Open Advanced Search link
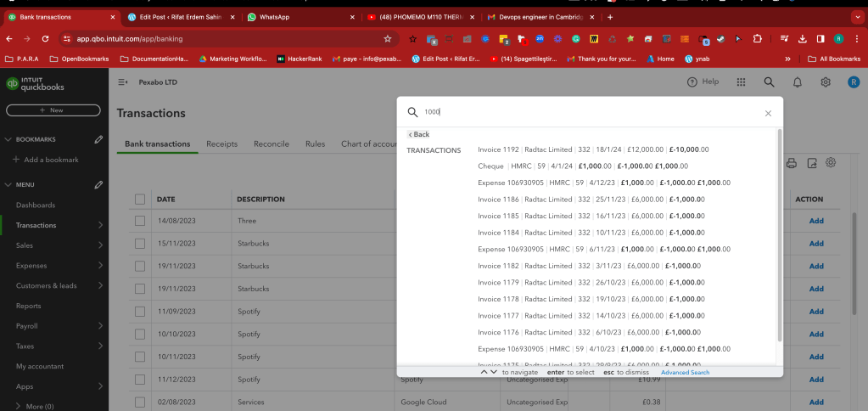This screenshot has width=868, height=411. click(685, 372)
